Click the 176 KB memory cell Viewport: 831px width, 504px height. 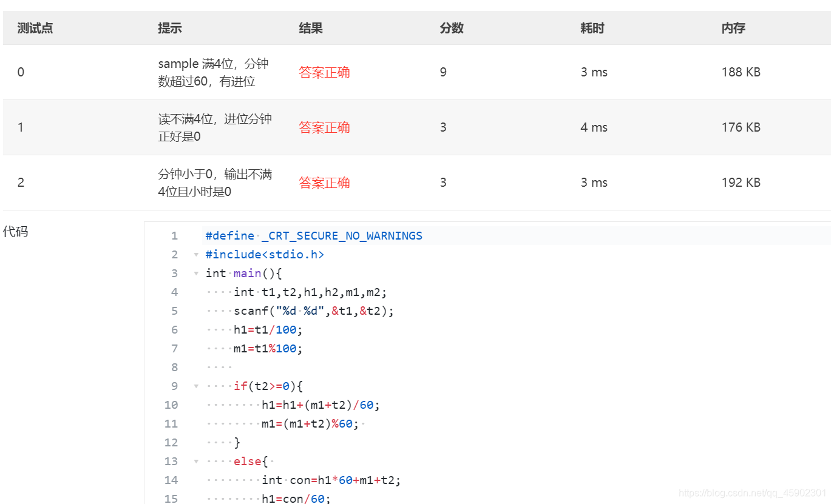pyautogui.click(x=741, y=127)
